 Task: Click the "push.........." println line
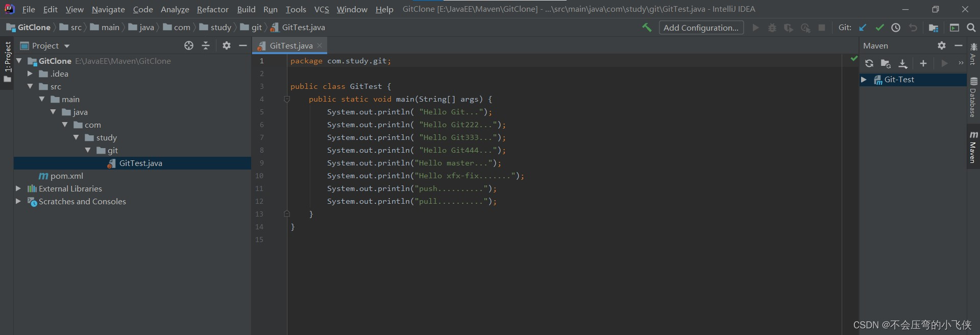click(x=411, y=188)
